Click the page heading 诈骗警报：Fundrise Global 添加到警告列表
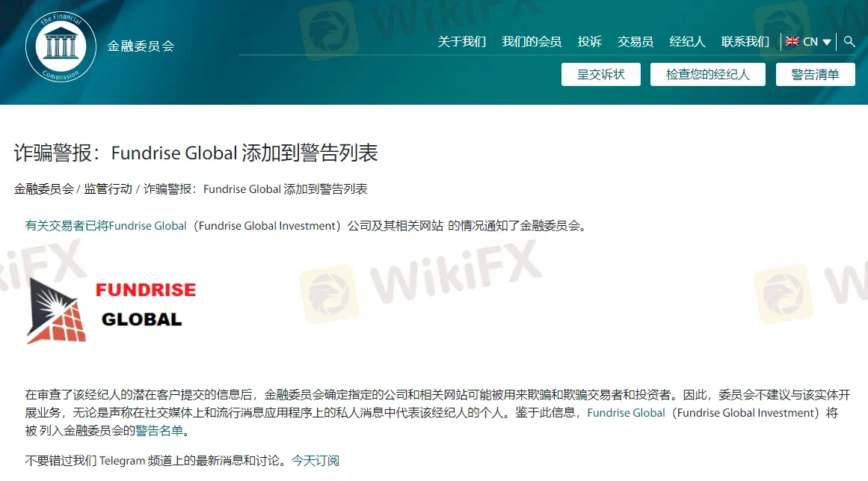The image size is (868, 481). click(196, 153)
